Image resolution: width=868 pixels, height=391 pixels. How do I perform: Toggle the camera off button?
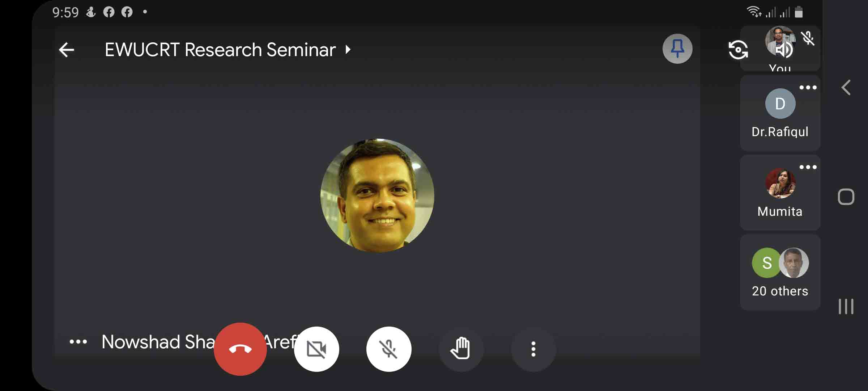[x=316, y=349]
